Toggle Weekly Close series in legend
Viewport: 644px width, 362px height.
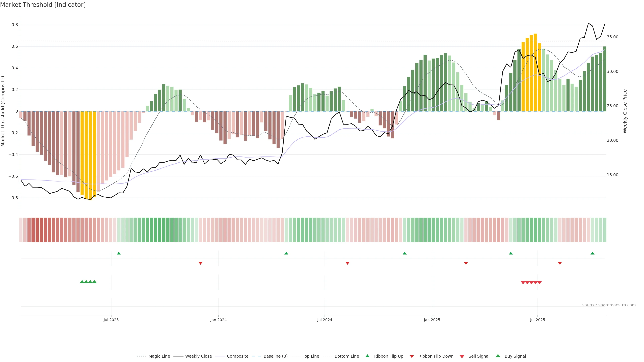(x=198, y=356)
